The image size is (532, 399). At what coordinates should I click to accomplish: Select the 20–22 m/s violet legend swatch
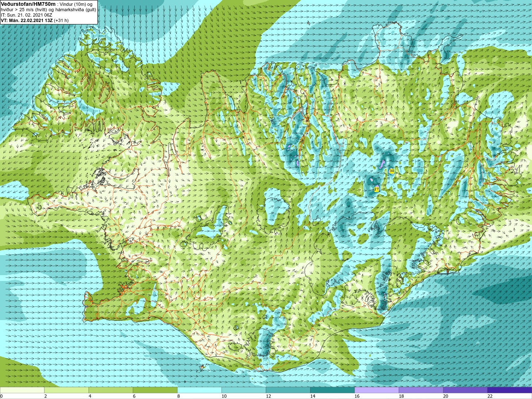click(465, 390)
